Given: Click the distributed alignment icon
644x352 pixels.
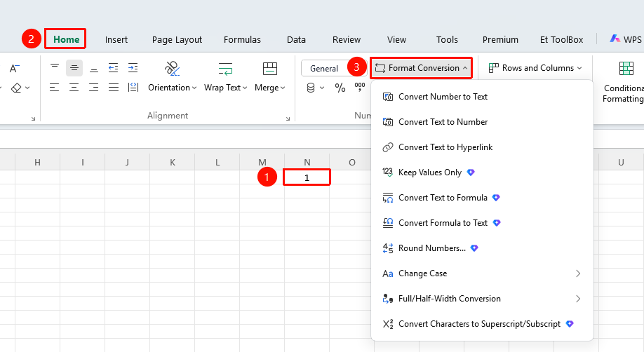Looking at the screenshot, I should tap(133, 88).
